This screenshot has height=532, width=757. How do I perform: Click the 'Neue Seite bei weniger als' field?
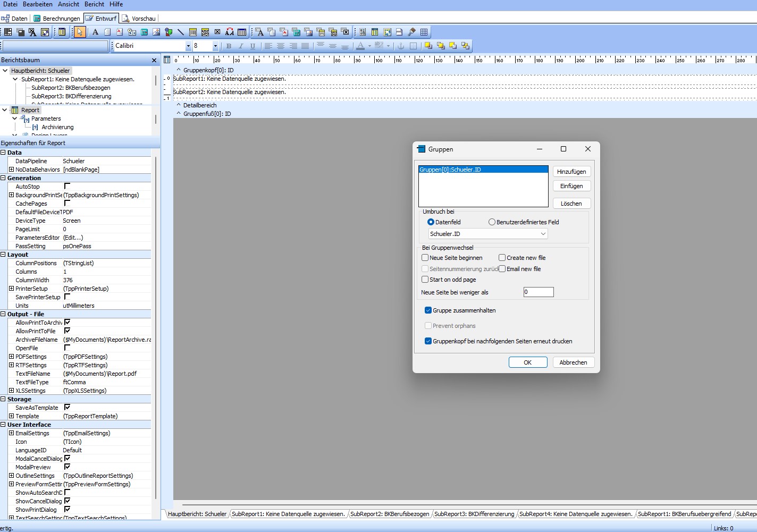click(539, 292)
